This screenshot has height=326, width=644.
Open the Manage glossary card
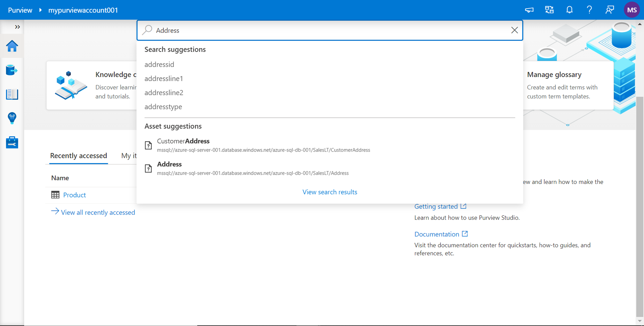(x=568, y=85)
